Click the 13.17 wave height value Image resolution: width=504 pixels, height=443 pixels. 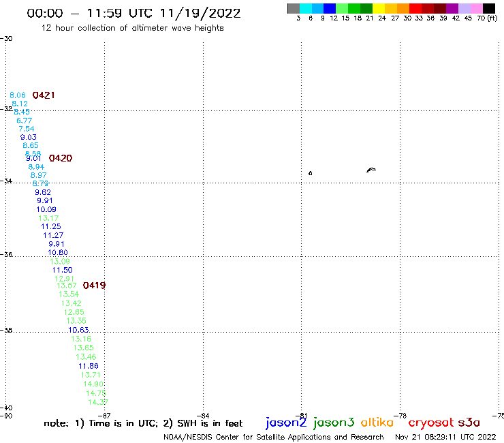48,218
